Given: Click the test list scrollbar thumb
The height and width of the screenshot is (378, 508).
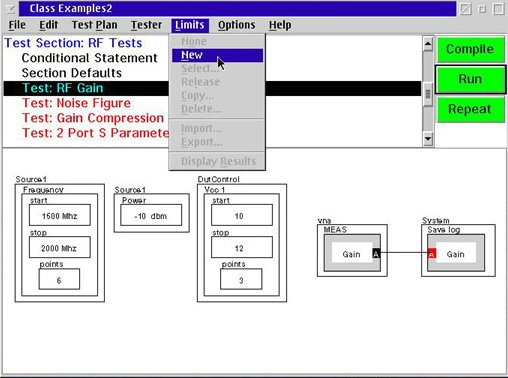Looking at the screenshot, I should (428, 94).
